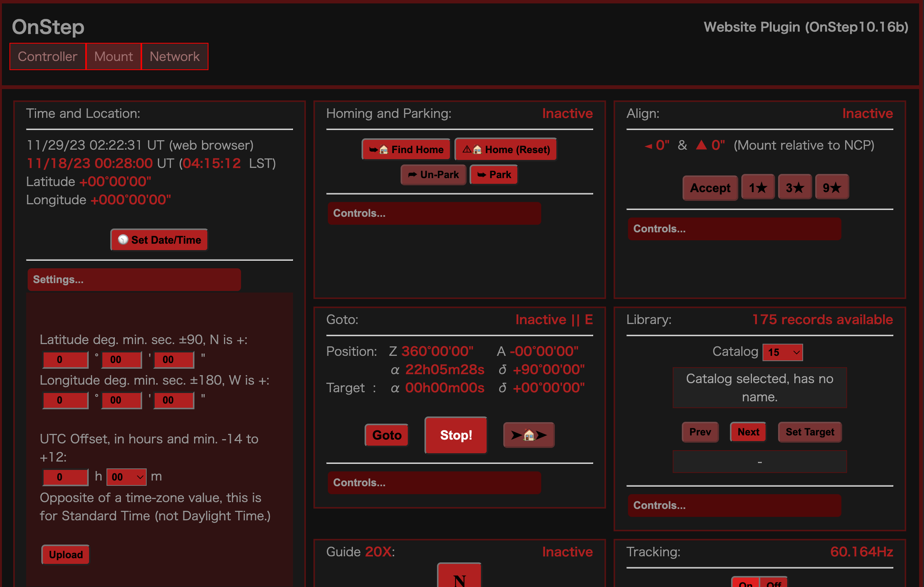Expand Controls... under Homing and Parking
Viewport: 924px width, 587px height.
click(x=434, y=213)
